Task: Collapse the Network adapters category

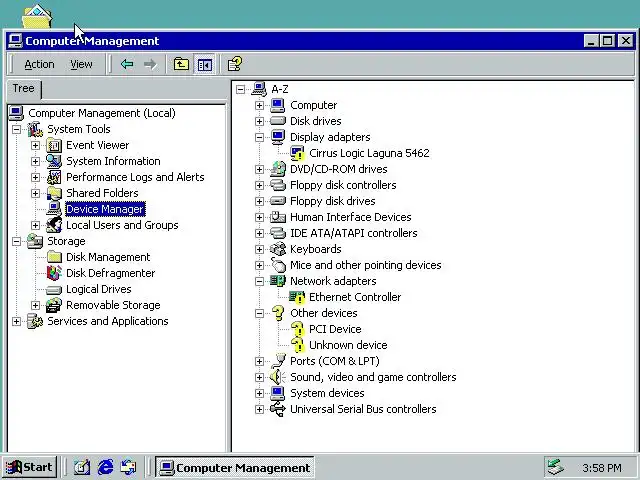Action: [x=259, y=281]
